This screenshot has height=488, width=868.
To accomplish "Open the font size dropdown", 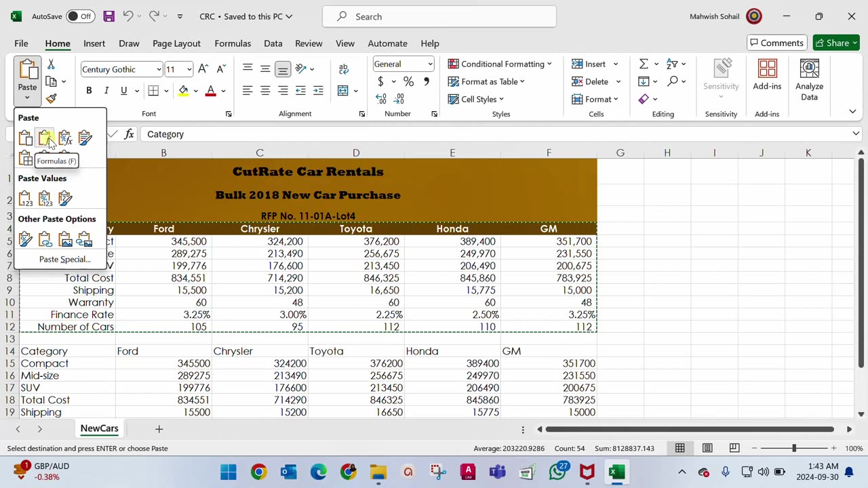I will click(x=189, y=69).
